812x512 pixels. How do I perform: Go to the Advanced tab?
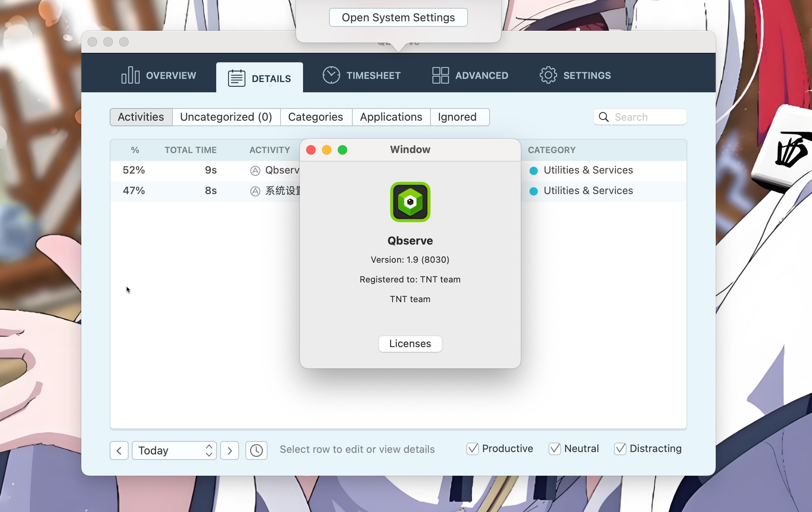coord(470,75)
